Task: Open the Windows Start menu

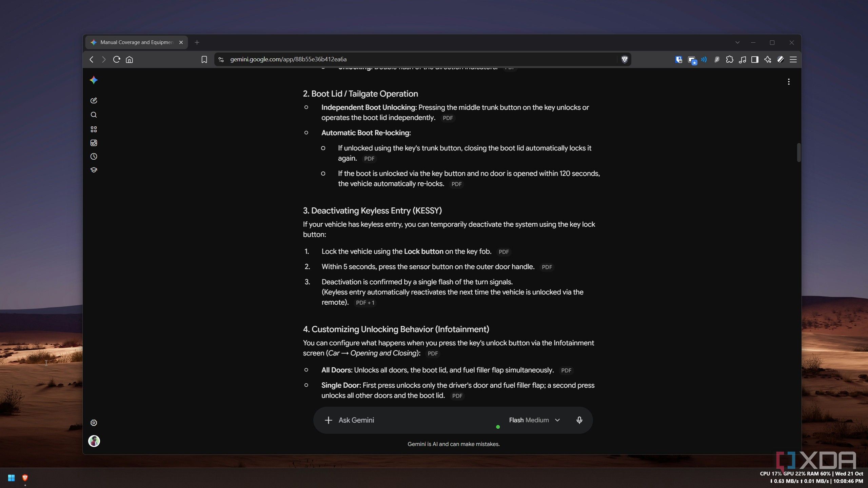Action: [x=11, y=478]
